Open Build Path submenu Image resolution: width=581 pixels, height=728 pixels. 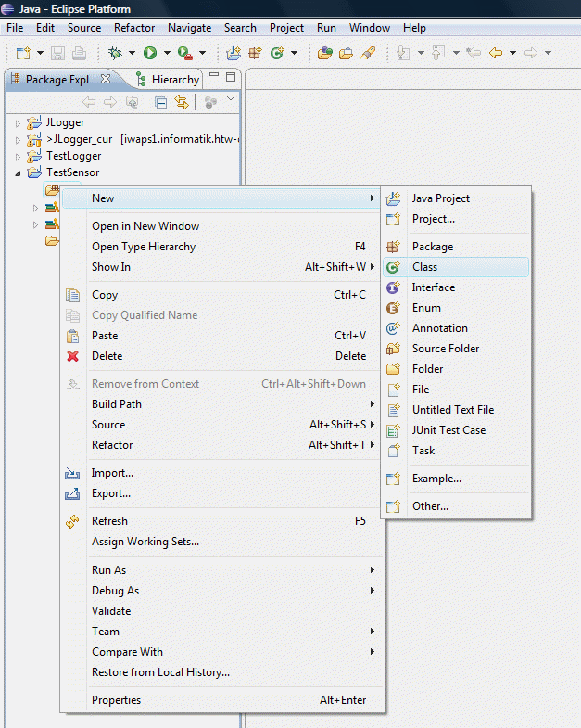point(221,404)
